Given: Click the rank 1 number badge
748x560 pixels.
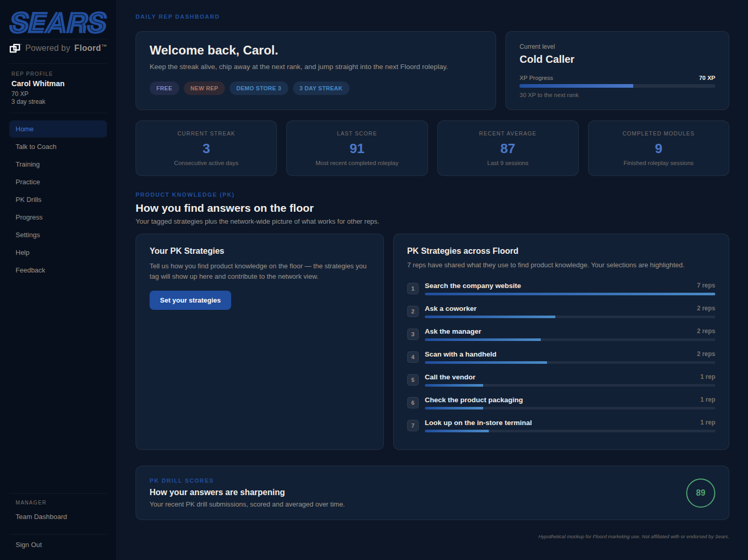Looking at the screenshot, I should (x=413, y=289).
